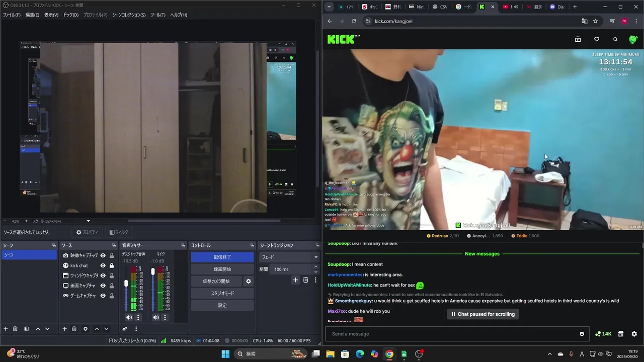The width and height of the screenshot is (644, 362).
Task: Open 編集(E) menu in OBS
Action: pyautogui.click(x=32, y=15)
